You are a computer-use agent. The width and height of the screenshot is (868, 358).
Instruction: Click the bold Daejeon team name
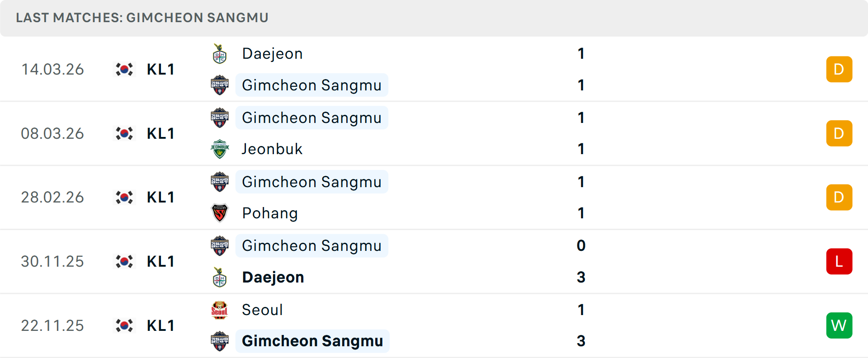click(x=273, y=277)
